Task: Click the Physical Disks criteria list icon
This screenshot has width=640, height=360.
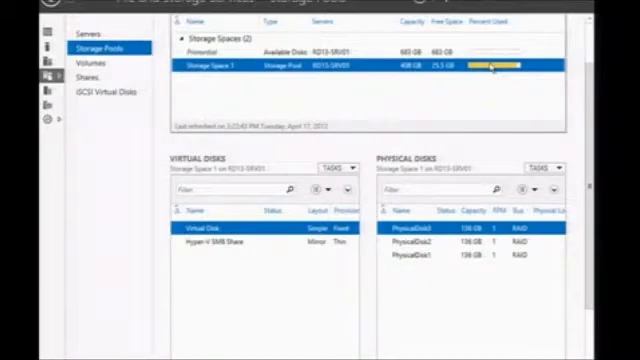Action: 522,189
